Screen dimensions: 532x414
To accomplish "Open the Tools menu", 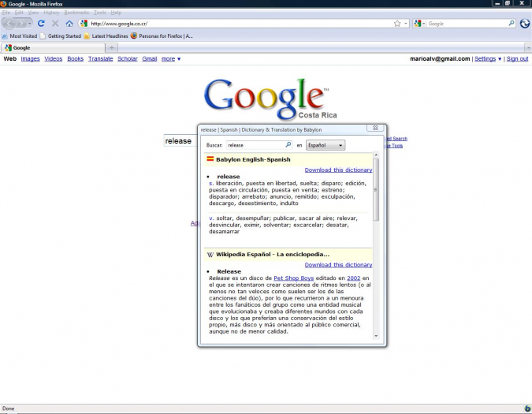I will click(100, 13).
